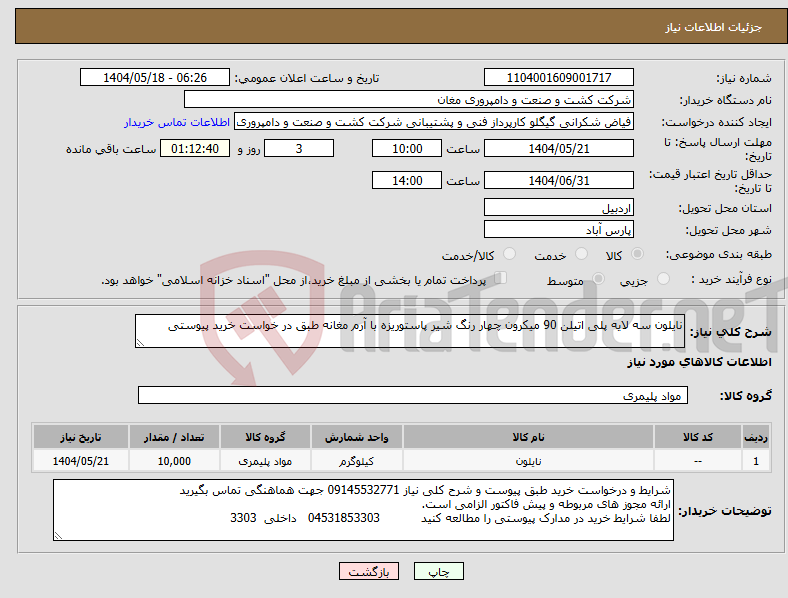Click the تعداد / مقدار column header
The width and height of the screenshot is (788, 598).
[174, 437]
